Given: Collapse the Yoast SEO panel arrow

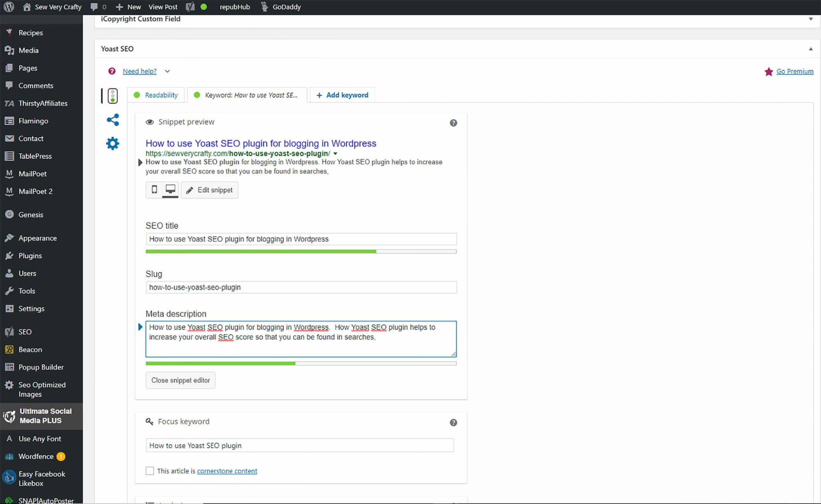Looking at the screenshot, I should point(811,49).
